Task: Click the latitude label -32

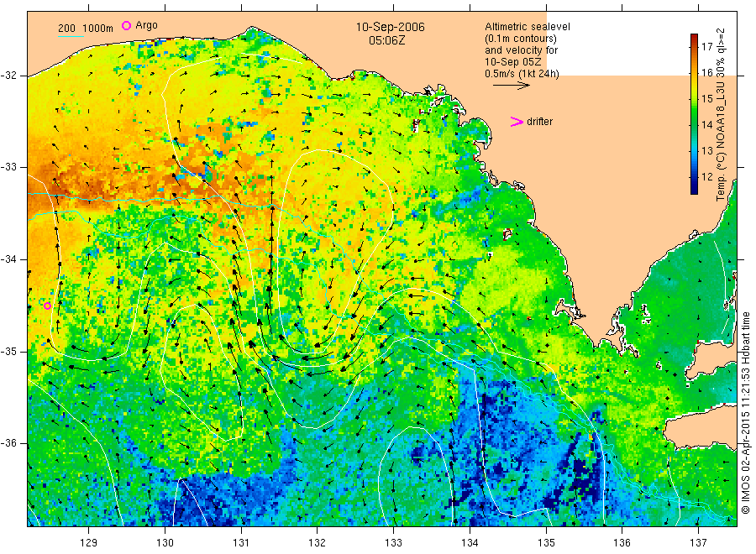Action: click(x=8, y=76)
